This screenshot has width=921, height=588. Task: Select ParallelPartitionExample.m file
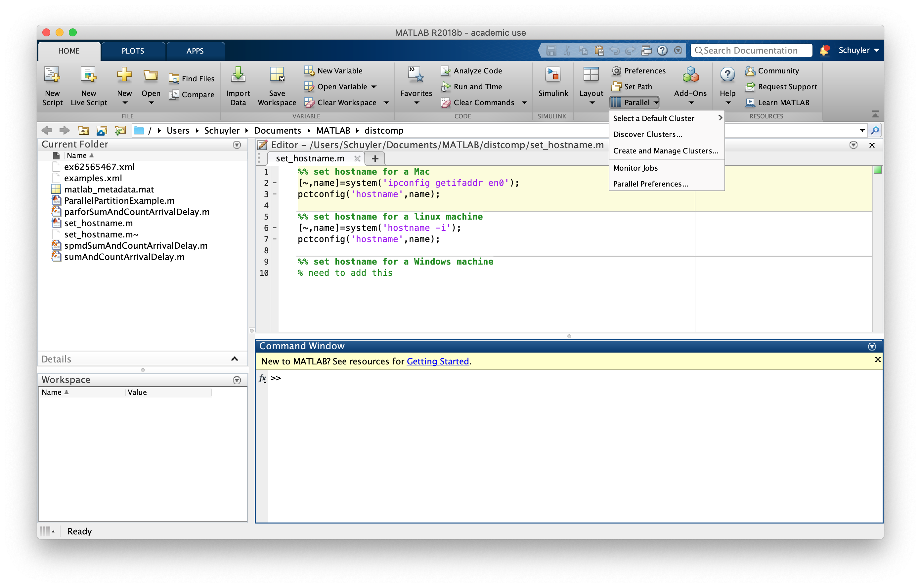(x=119, y=201)
